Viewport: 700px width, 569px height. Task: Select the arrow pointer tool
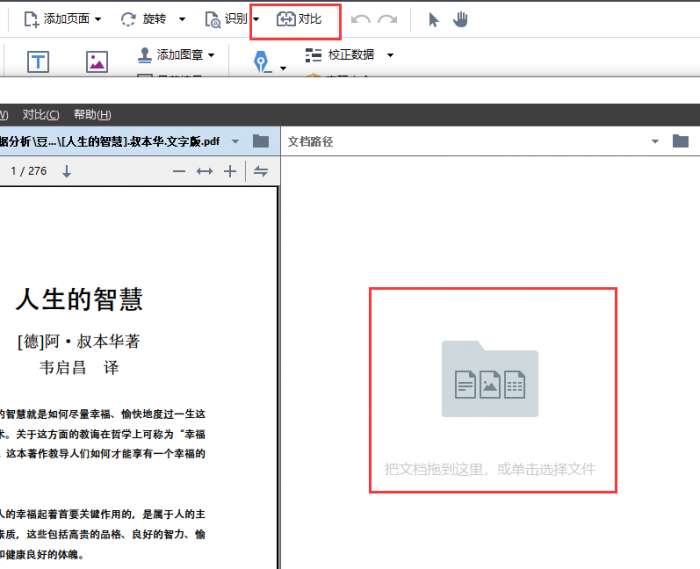433,19
